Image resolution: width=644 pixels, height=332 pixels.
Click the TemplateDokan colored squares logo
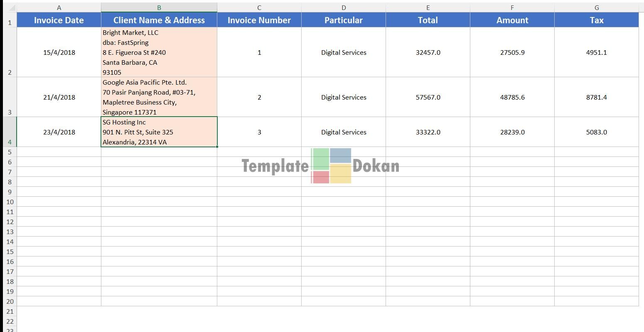tap(331, 166)
